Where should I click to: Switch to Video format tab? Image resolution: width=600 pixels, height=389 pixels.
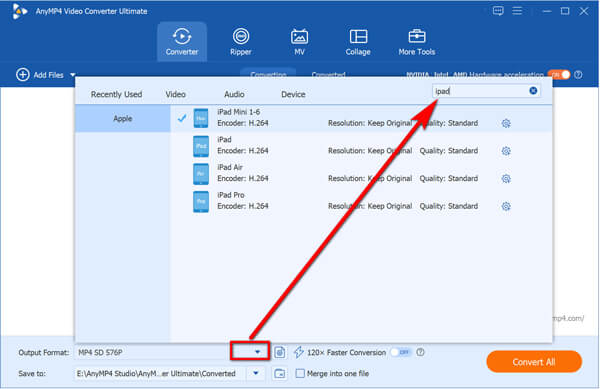(x=176, y=94)
